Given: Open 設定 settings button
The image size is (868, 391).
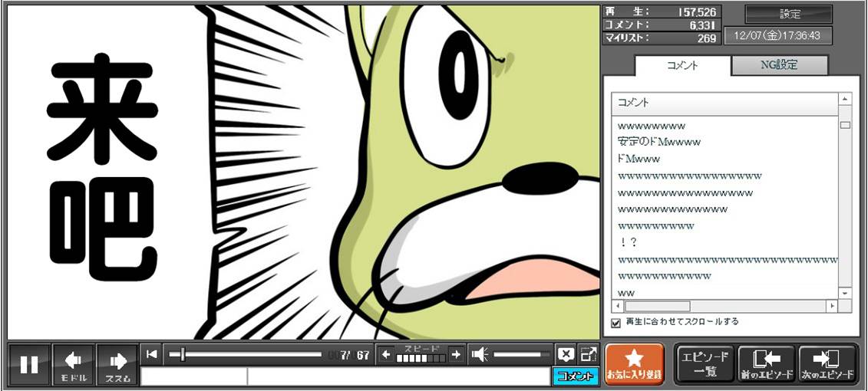Looking at the screenshot, I should click(x=789, y=14).
